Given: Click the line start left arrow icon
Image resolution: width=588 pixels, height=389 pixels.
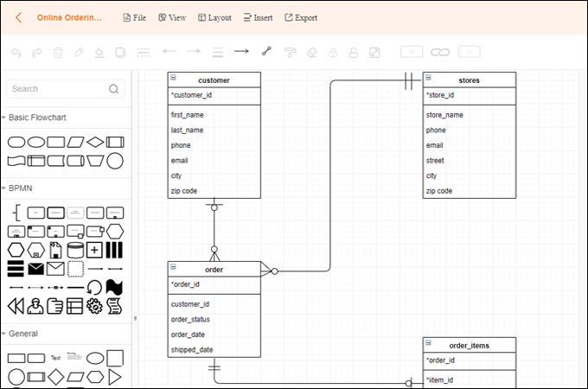Looking at the screenshot, I should pyautogui.click(x=169, y=51).
